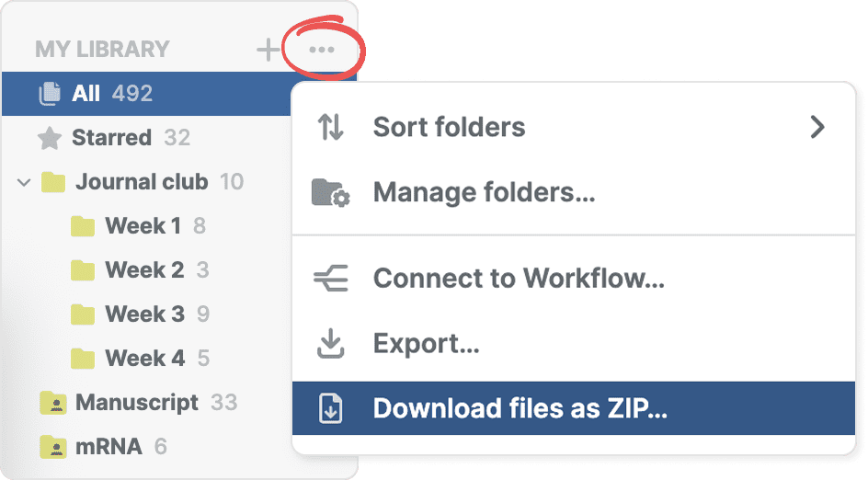Image resolution: width=868 pixels, height=480 pixels.
Task: Open the mRNA shared folder
Action: point(108,447)
